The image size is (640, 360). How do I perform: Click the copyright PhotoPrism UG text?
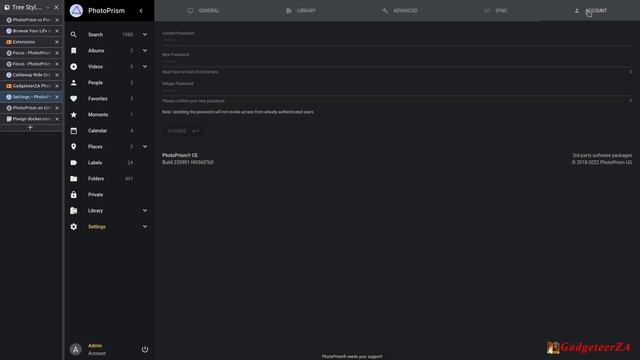(602, 162)
